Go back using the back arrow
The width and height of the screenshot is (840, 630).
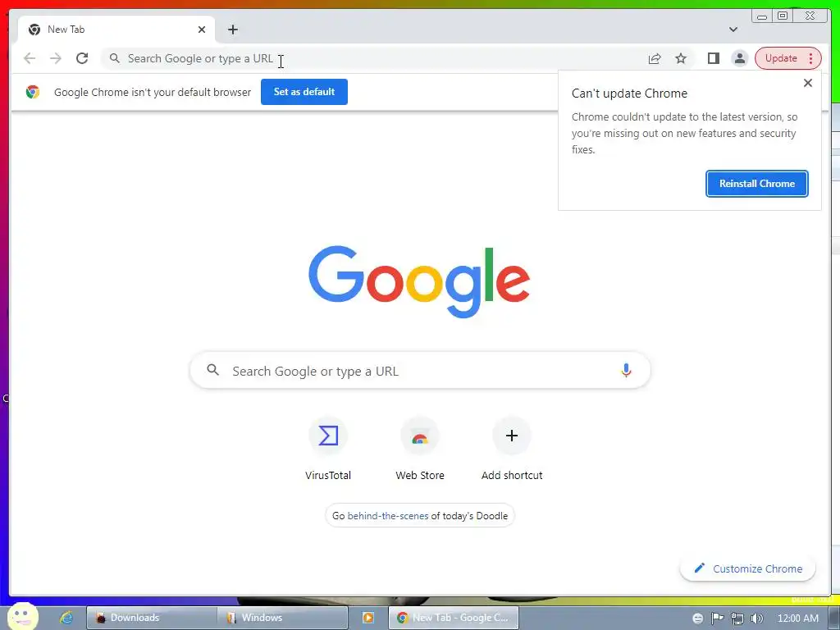[30, 58]
